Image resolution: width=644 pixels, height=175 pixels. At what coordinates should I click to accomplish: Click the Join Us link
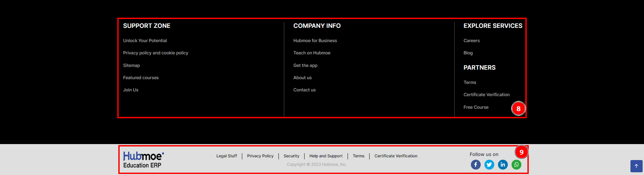(130, 90)
